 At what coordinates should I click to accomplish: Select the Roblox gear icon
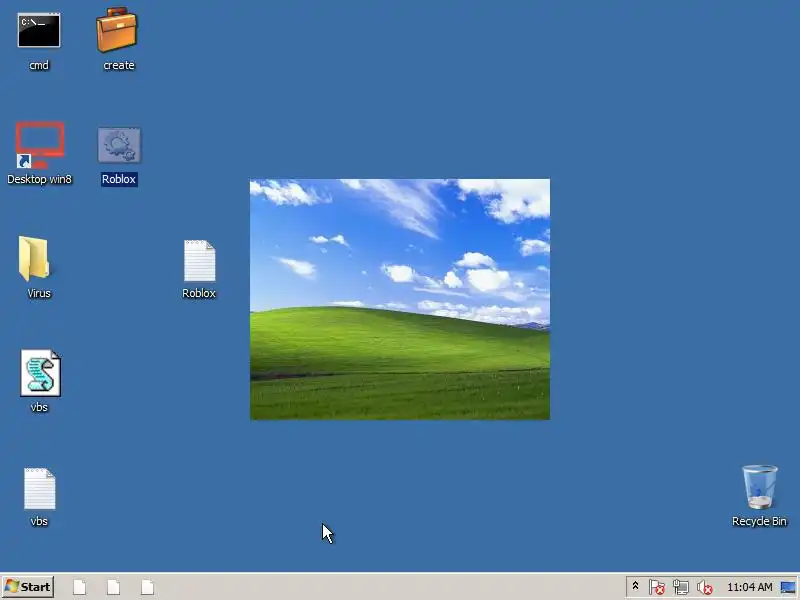[119, 145]
